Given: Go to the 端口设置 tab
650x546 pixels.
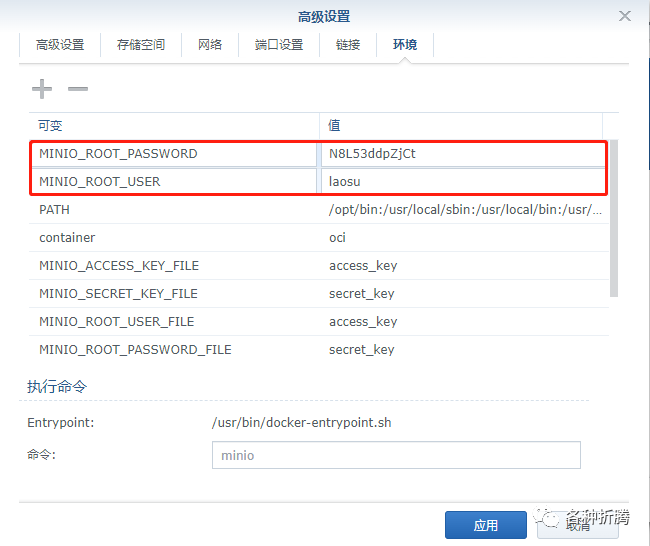Looking at the screenshot, I should click(x=279, y=45).
